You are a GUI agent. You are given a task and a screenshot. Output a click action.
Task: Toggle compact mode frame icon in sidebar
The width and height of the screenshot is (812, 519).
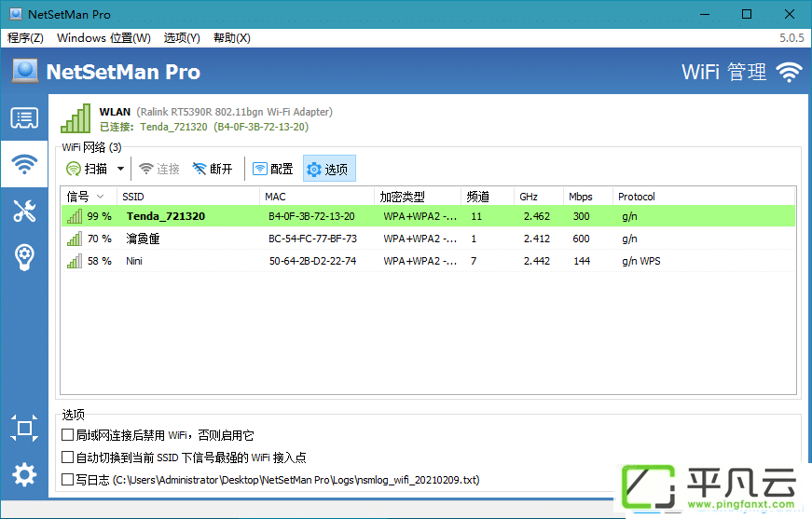[24, 429]
